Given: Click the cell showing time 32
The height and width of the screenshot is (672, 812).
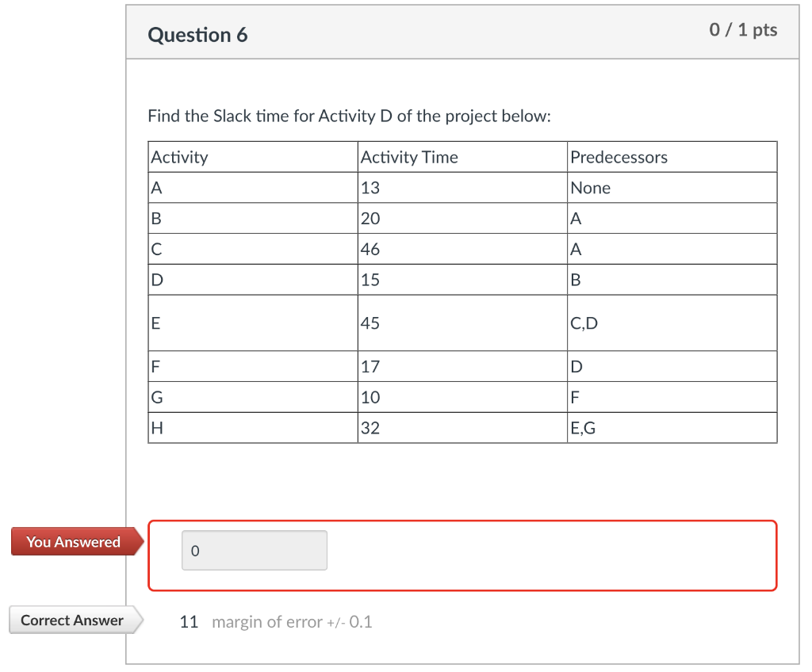Looking at the screenshot, I should (369, 428).
